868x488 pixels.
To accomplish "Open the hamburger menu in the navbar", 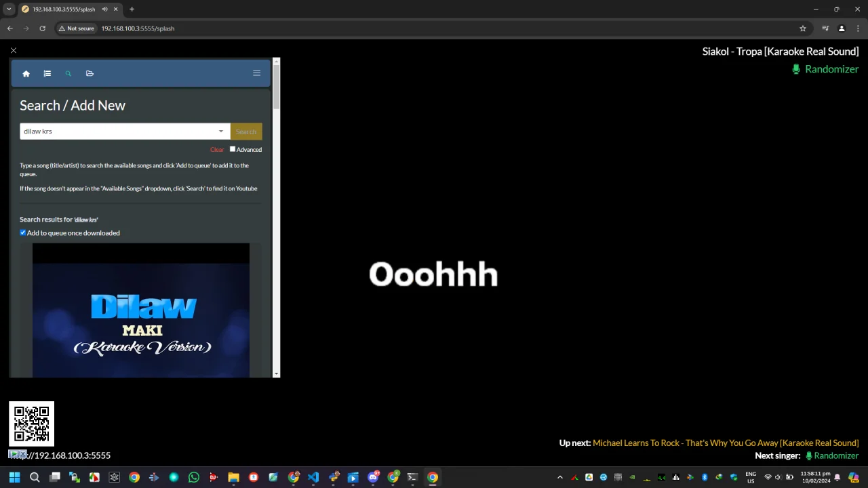I will tap(256, 73).
